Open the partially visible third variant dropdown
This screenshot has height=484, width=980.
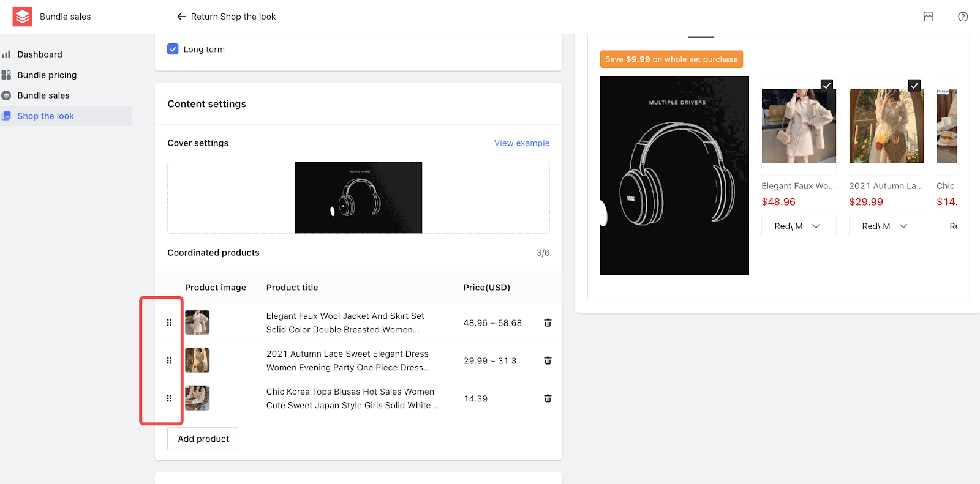948,226
